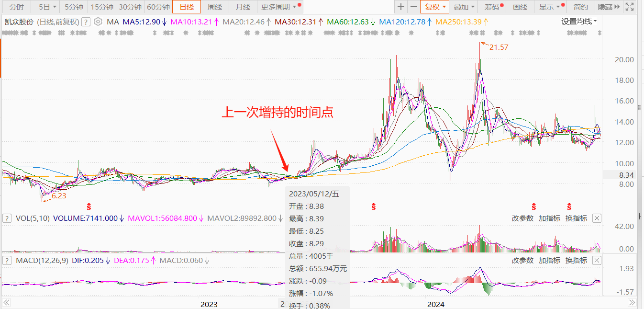This screenshot has width=644, height=309.
Task: Click 隐藏 to hide the side panel
Action: 609,7
